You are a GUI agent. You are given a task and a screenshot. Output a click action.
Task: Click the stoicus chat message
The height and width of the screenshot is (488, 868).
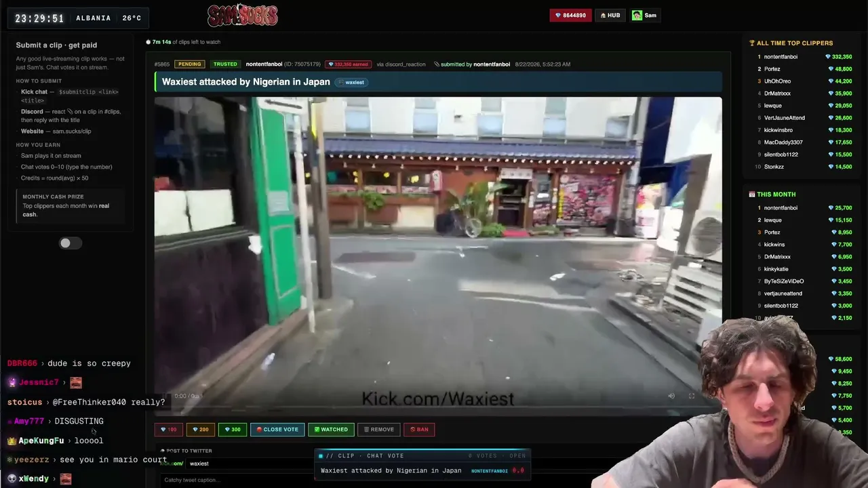tap(86, 403)
